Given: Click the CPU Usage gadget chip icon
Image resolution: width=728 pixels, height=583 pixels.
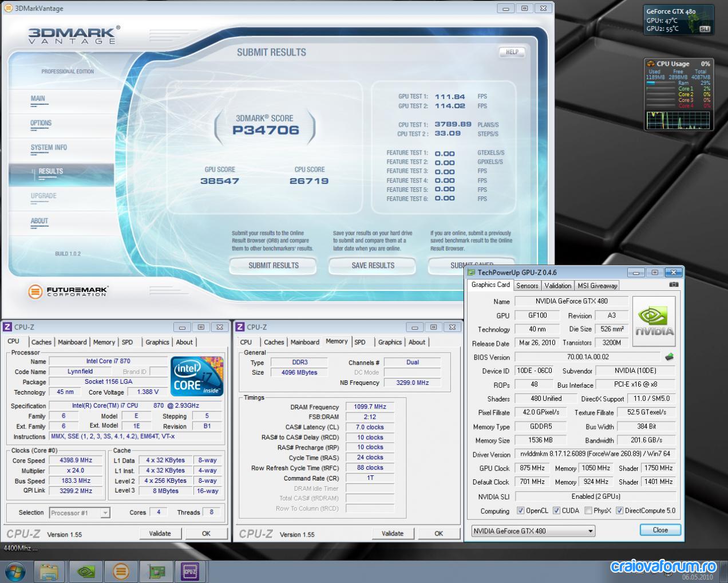Looking at the screenshot, I should click(650, 64).
